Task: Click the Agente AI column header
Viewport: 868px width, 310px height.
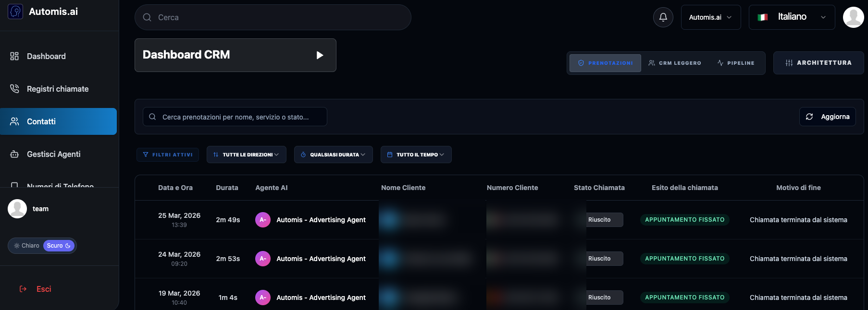Action: click(x=272, y=188)
